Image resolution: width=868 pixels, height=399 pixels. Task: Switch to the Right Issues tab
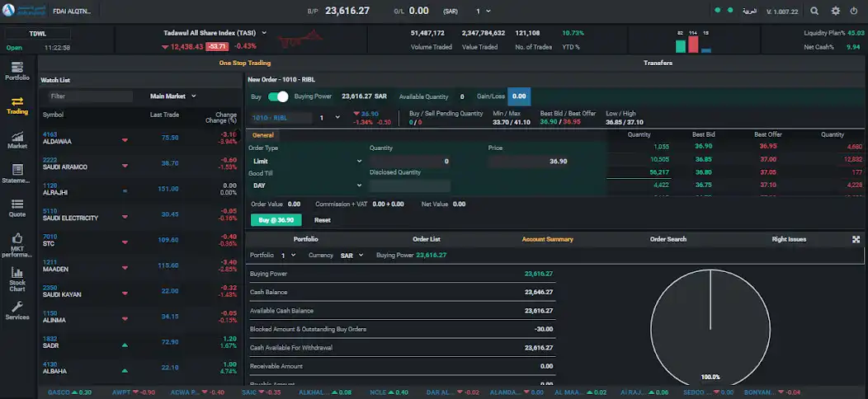[x=789, y=239]
